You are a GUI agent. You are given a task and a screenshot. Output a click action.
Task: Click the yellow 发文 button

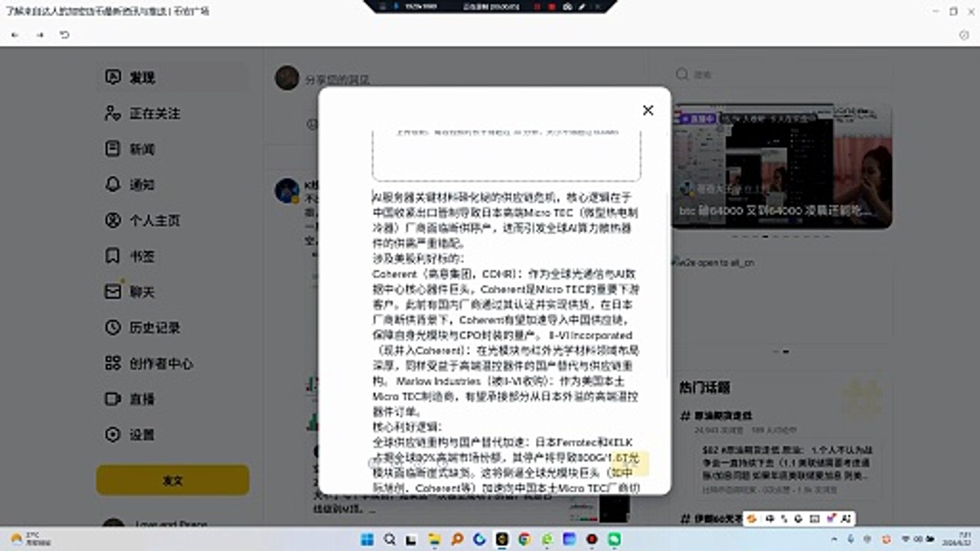tap(173, 480)
